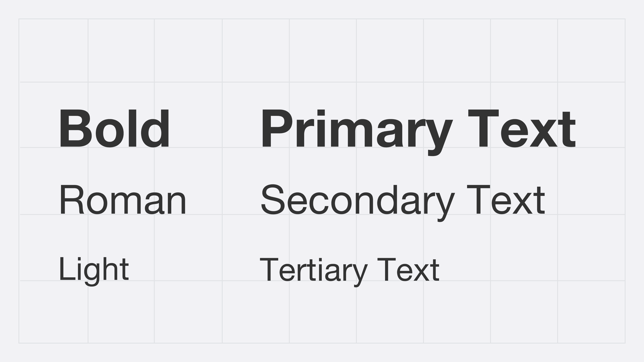Click the word Secondary

[358, 203]
